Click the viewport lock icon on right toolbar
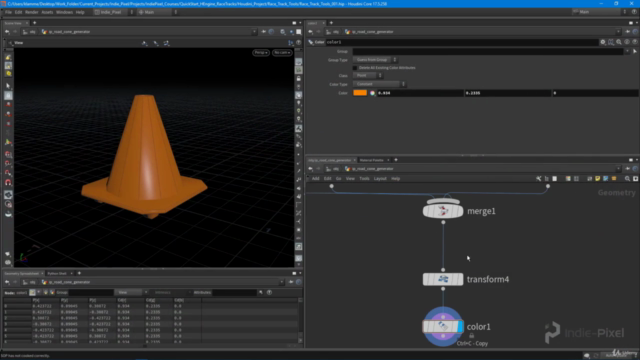The height and width of the screenshot is (360, 640). point(299,78)
